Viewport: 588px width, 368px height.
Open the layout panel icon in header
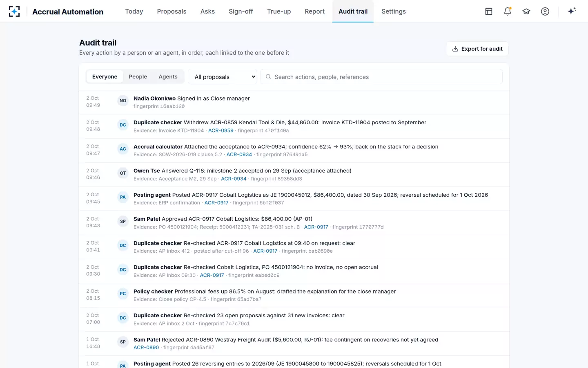[489, 11]
